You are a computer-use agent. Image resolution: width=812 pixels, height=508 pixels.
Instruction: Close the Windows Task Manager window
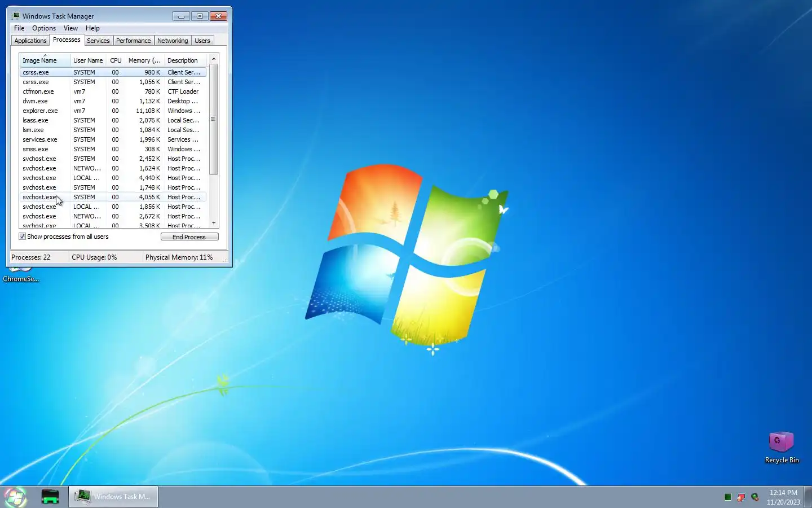(x=218, y=16)
